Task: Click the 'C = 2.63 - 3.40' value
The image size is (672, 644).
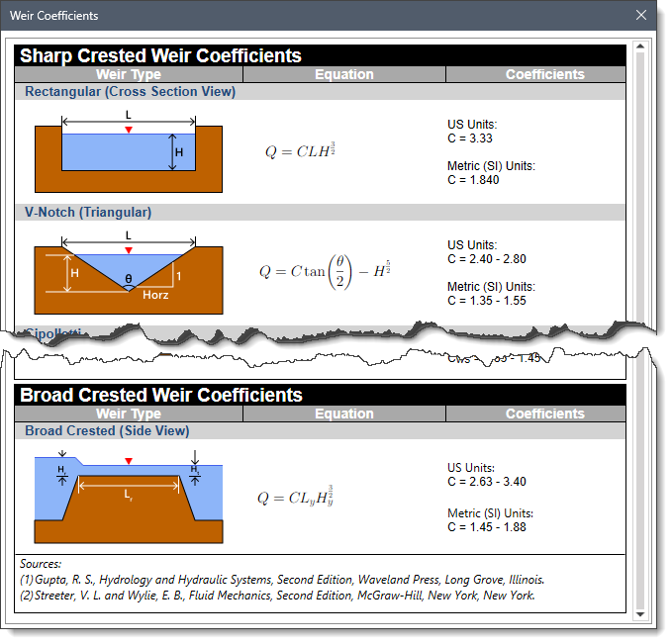Action: point(486,482)
